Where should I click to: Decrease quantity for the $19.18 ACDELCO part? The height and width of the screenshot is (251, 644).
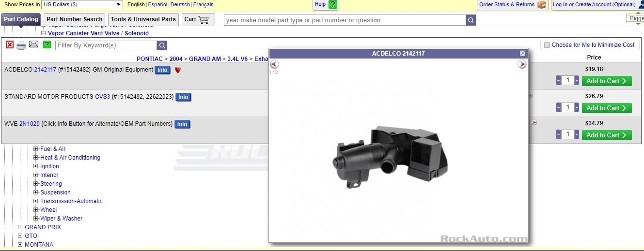click(x=558, y=81)
